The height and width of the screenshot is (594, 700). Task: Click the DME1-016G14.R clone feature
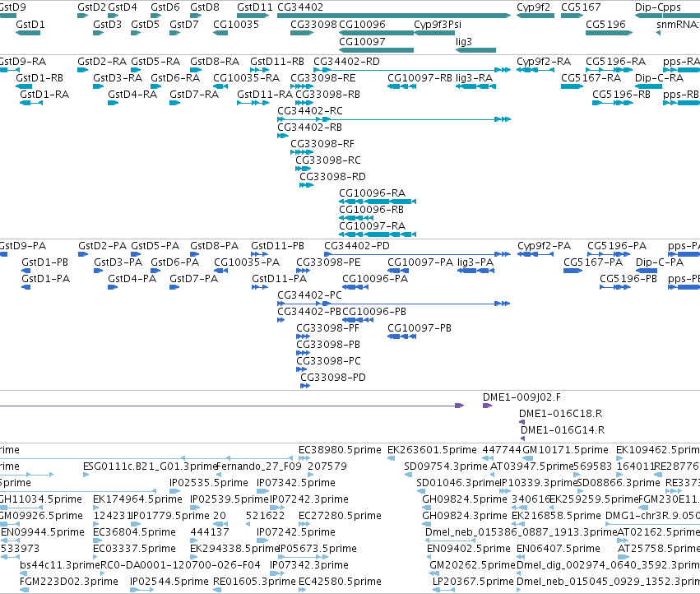coord(523,439)
